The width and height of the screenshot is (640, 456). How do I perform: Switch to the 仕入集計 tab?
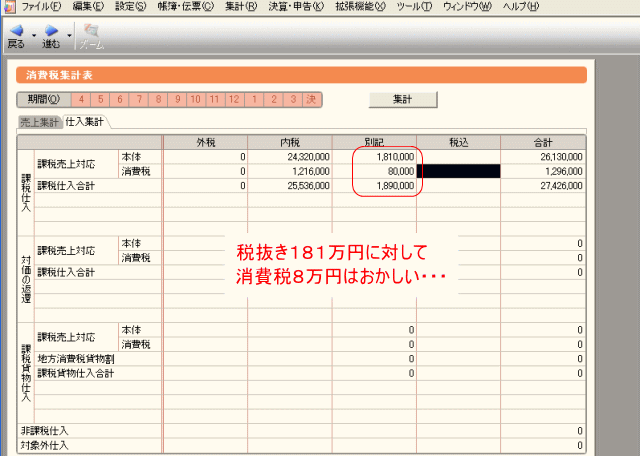click(x=84, y=121)
